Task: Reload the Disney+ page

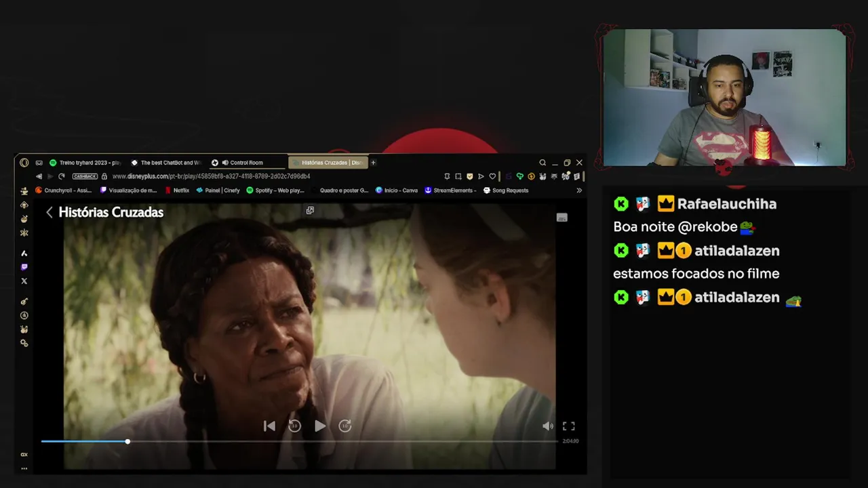Action: tap(62, 176)
